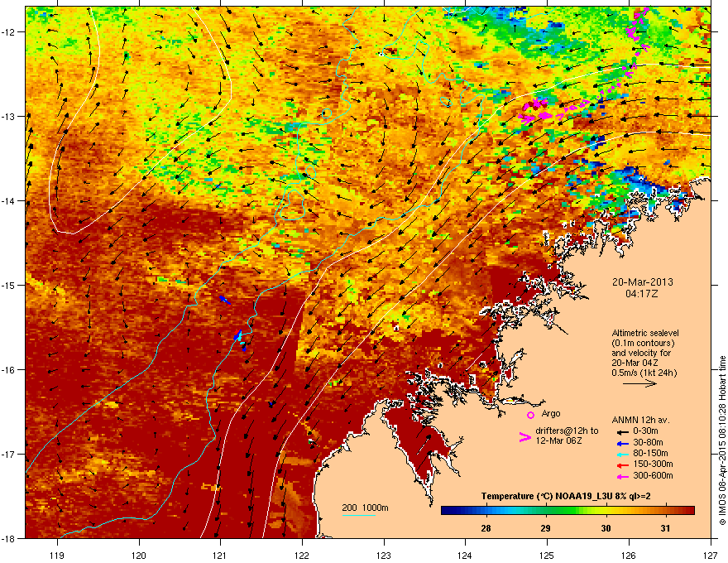Click the '20-Mar 04Z' velocity date text
The image size is (728, 563).
point(635,363)
